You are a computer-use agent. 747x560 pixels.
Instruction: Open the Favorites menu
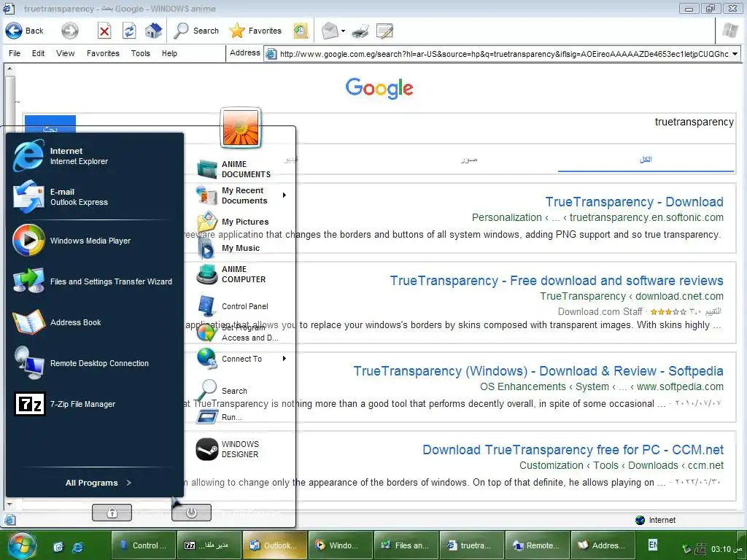(x=103, y=53)
